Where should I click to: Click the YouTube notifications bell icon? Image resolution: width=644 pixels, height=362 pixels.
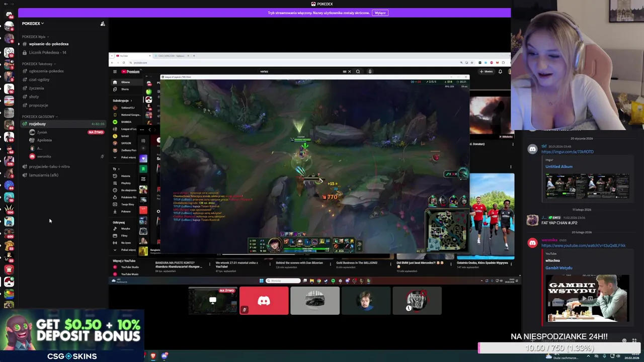coord(500,72)
